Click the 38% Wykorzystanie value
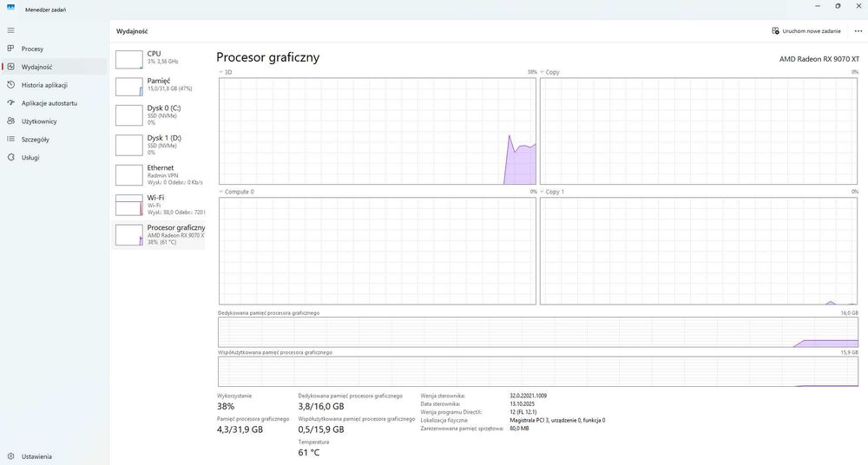 (x=226, y=406)
